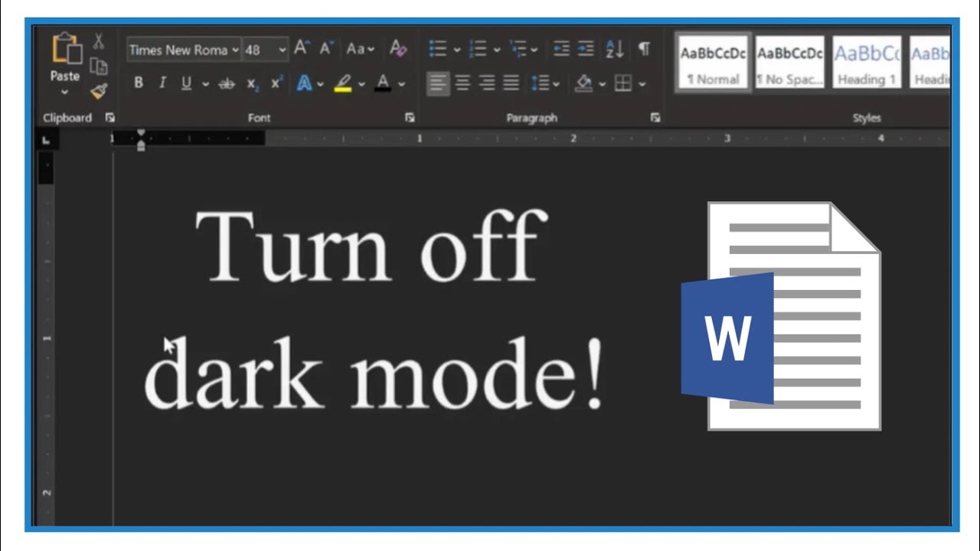Select the Heading 1 style
980x551 pixels.
(x=866, y=61)
